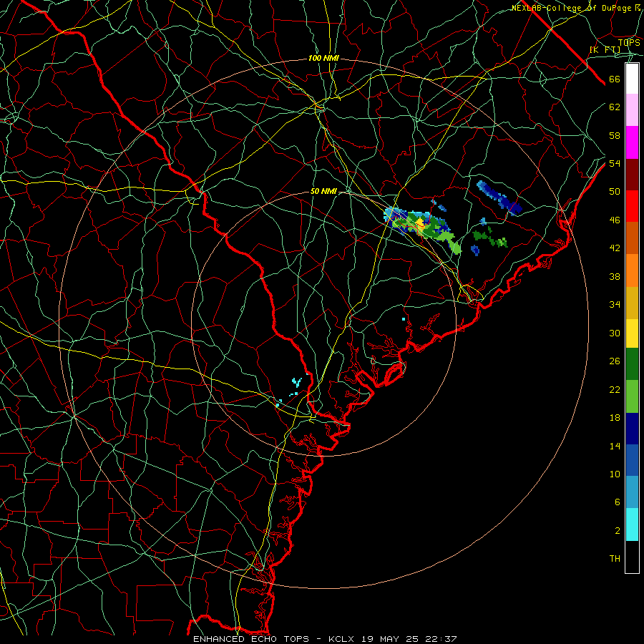Click the yellow swatch below 34
The image size is (644, 644).
[632, 333]
